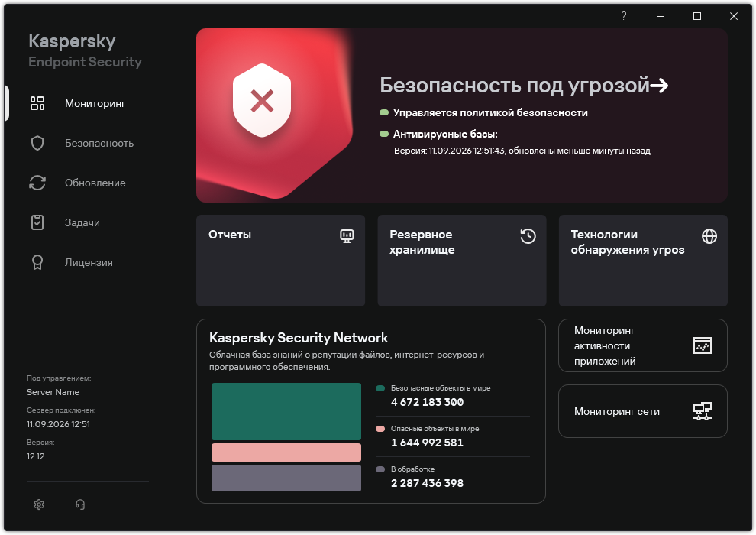Open settings via the gear icon
Screen dimensions: 756x535
point(39,504)
